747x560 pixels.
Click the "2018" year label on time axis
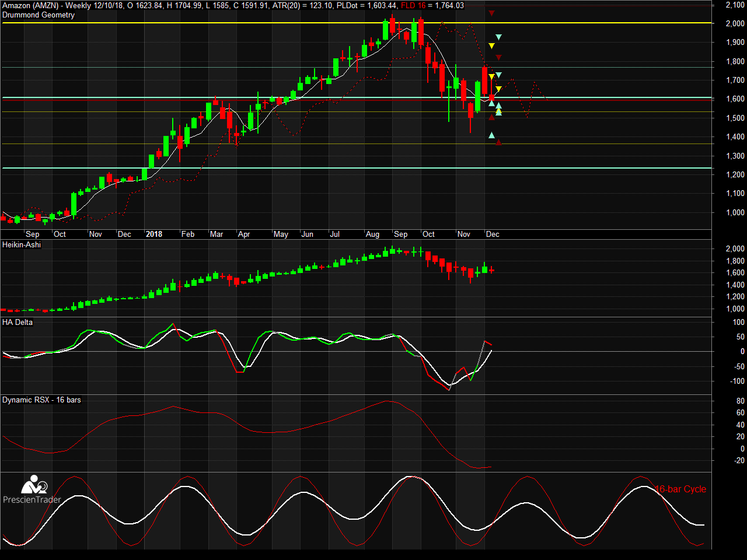154,235
